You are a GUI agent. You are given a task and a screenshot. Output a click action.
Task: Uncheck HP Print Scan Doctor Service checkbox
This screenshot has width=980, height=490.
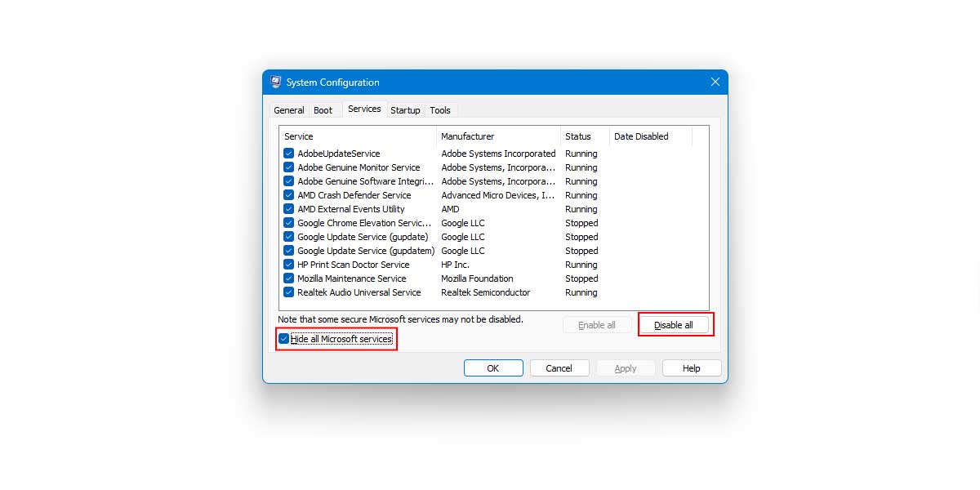[x=288, y=265]
